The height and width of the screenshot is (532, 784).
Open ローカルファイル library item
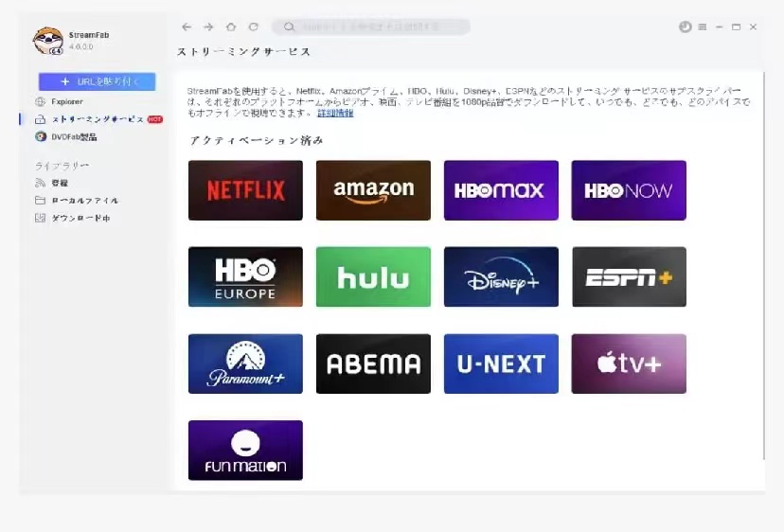click(85, 201)
